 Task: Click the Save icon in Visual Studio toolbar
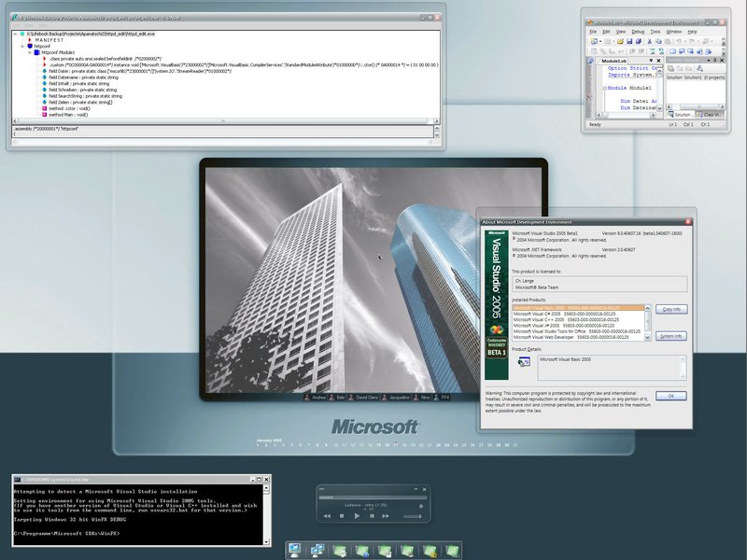click(630, 42)
